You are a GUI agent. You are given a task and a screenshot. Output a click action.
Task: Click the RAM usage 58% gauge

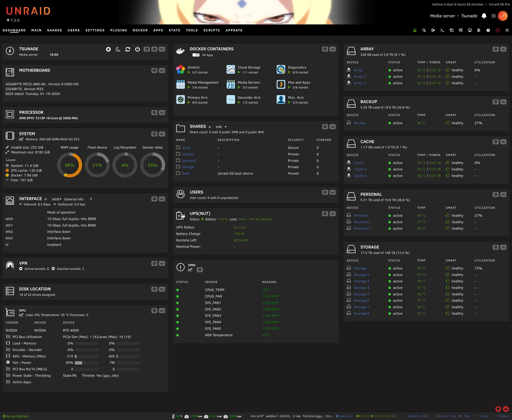click(70, 165)
